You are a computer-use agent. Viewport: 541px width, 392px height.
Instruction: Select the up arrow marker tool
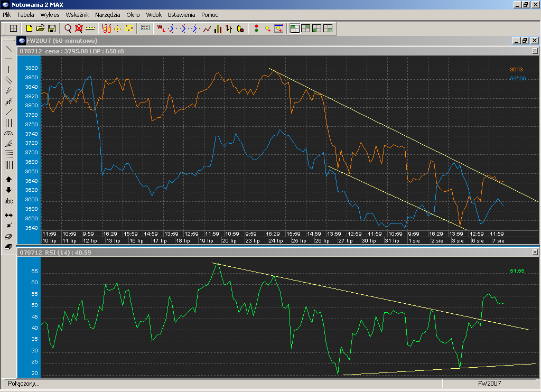8,180
